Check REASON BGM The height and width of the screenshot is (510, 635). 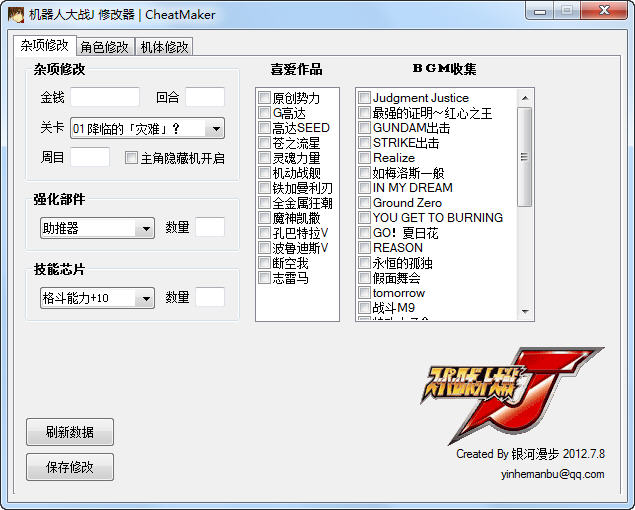tap(364, 248)
